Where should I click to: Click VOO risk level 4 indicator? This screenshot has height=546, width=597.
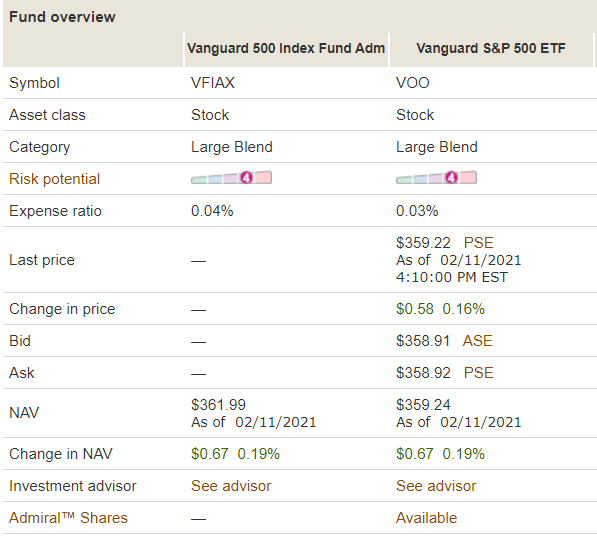[451, 177]
